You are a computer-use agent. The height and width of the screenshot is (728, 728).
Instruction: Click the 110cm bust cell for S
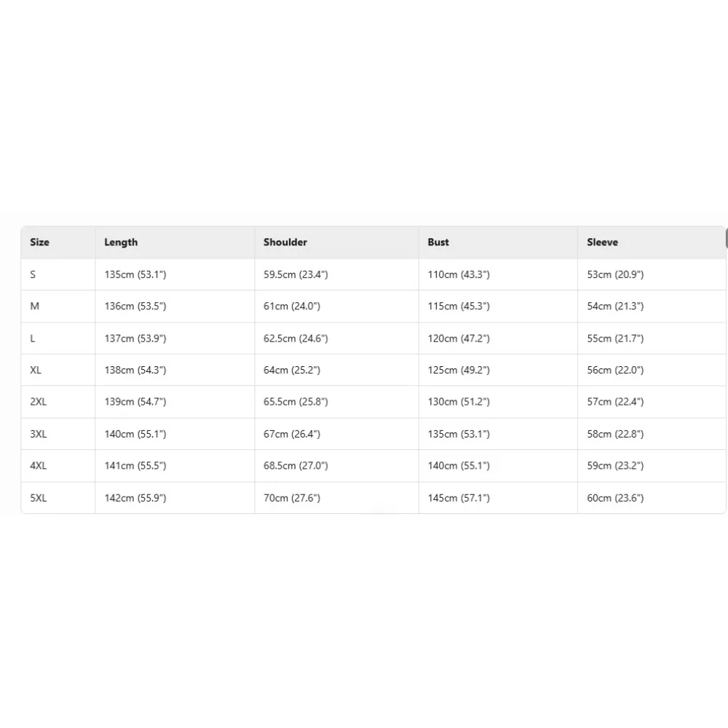(x=459, y=274)
